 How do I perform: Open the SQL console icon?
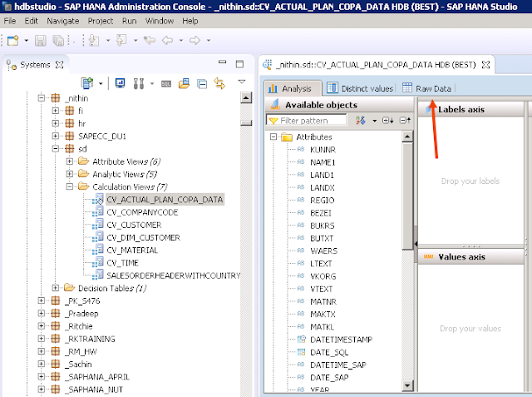tap(166, 83)
